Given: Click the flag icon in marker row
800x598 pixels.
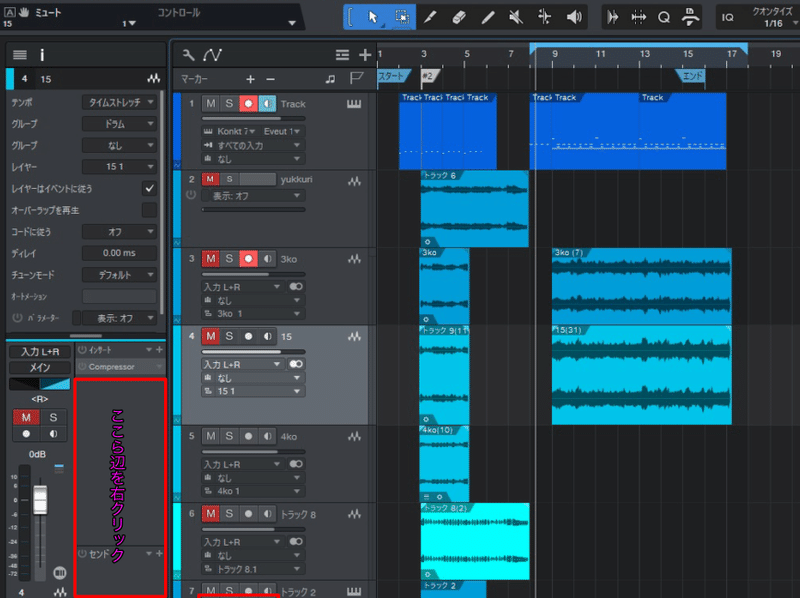Looking at the screenshot, I should click(x=356, y=79).
